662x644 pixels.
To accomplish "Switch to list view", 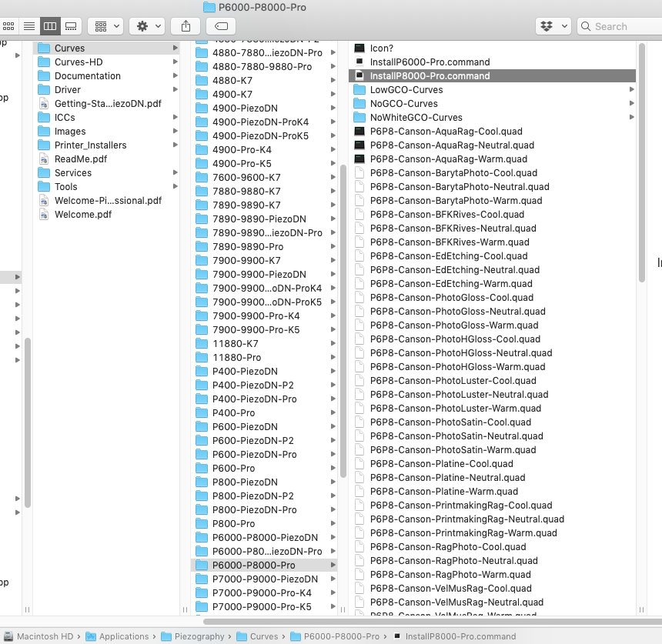I will click(x=29, y=26).
